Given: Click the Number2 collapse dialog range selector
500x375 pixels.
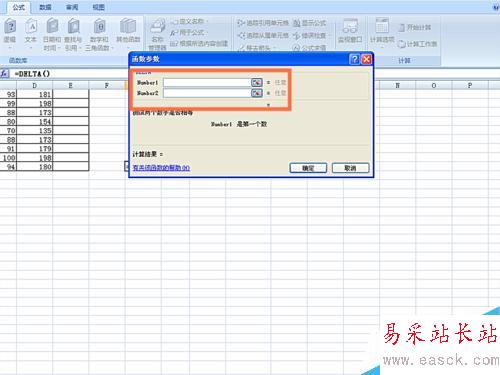Looking at the screenshot, I should [x=256, y=93].
